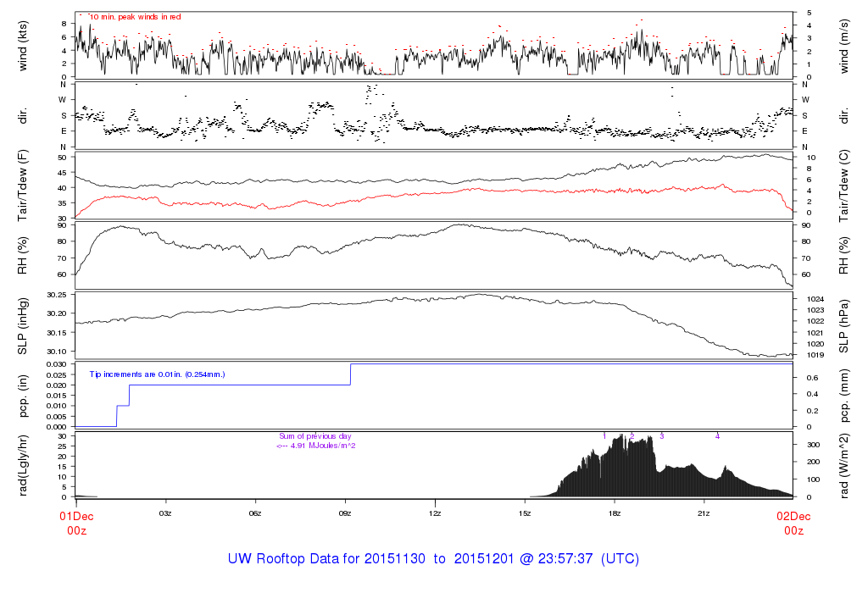Select the 03z time tick label

(165, 513)
